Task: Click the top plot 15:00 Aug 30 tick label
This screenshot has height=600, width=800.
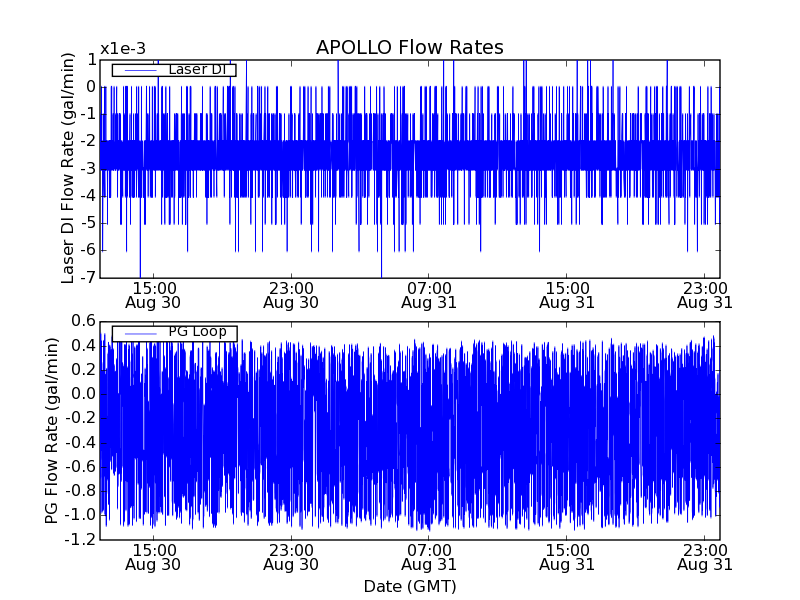Action: (x=153, y=295)
